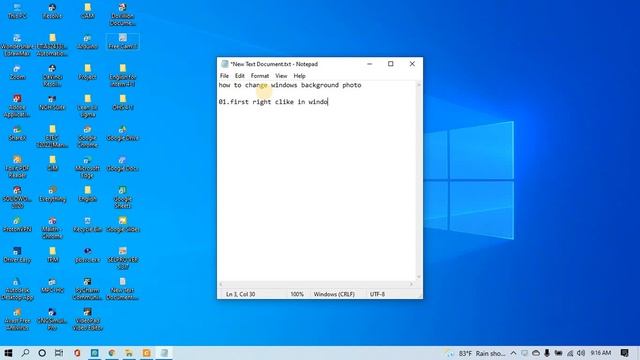Open the clock showing 9:16 AM
640x360 pixels.
600,353
